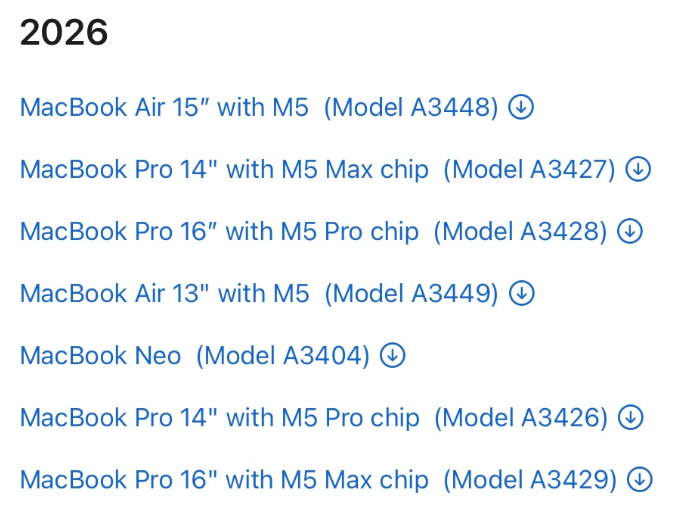This screenshot has height=510, width=682.
Task: Open the MacBook Air 13" with M5 link
Action: pos(164,293)
